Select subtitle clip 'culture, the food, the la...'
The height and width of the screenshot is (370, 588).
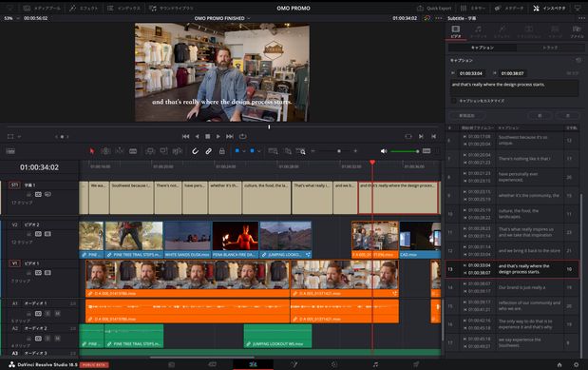tap(267, 198)
